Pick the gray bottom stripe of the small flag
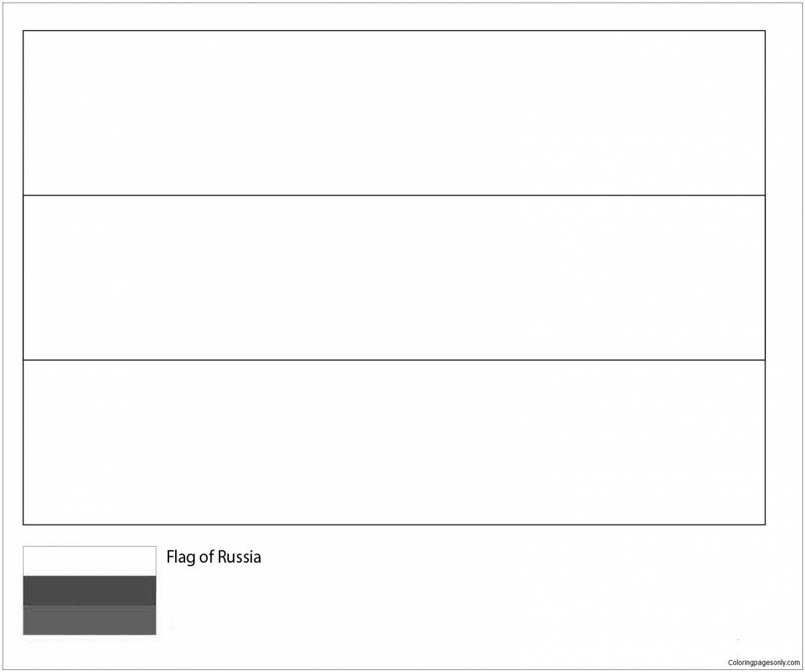This screenshot has width=805, height=672. (x=89, y=620)
